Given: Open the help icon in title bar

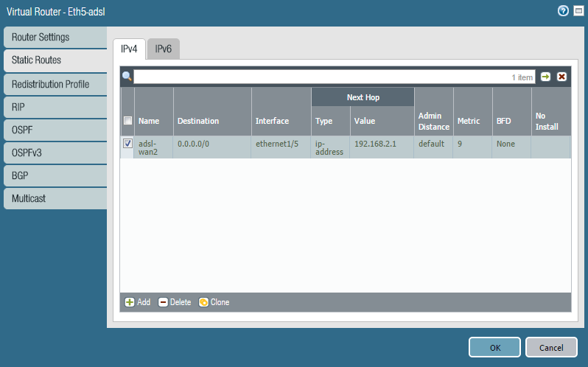Looking at the screenshot, I should tap(563, 11).
